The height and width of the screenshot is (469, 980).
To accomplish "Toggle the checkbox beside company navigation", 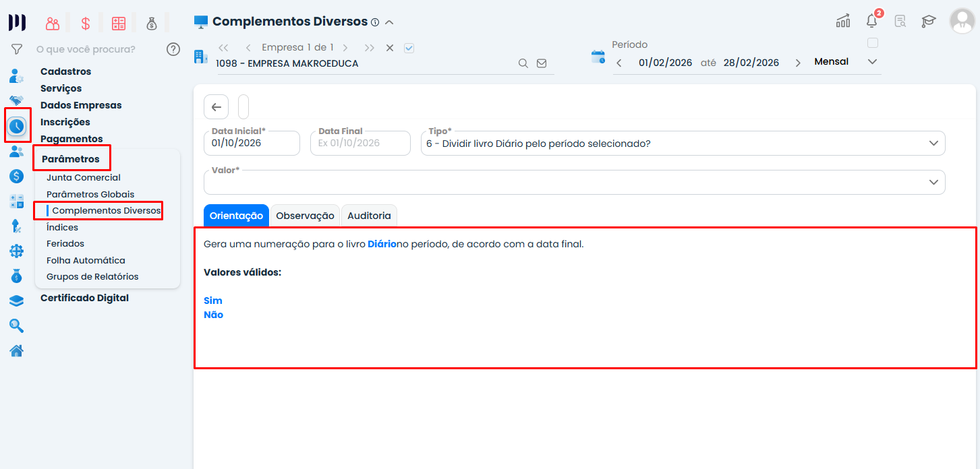I will click(x=409, y=48).
